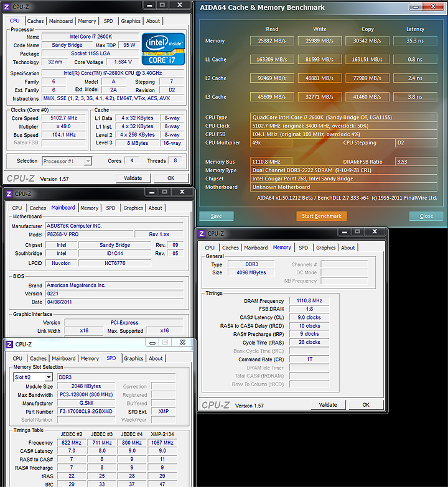Click the Memory Read value 25882 MB/s
The image size is (448, 487).
(272, 41)
